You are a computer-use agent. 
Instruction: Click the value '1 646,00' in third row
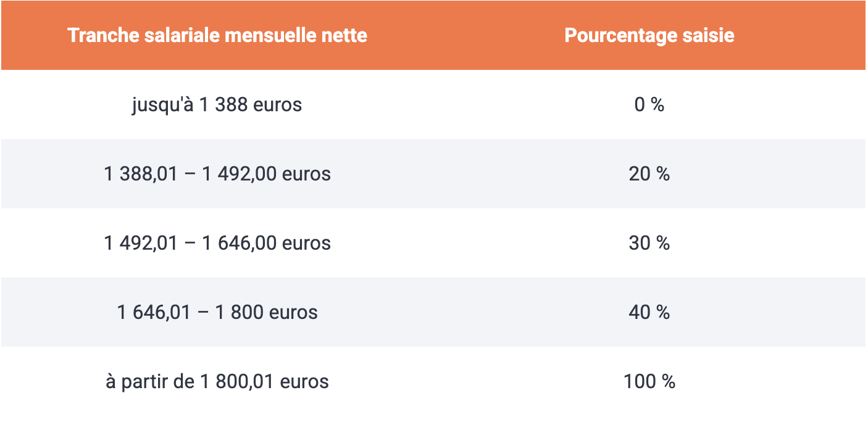click(240, 244)
